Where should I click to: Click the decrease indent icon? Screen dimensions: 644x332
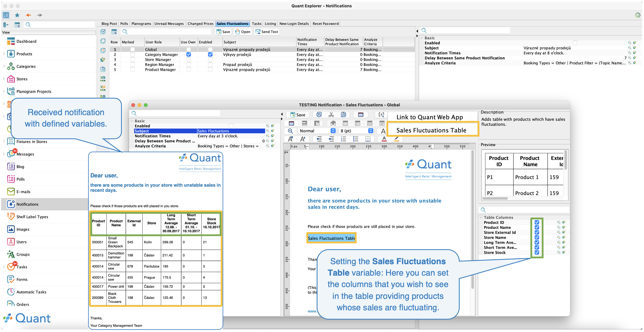(319, 139)
